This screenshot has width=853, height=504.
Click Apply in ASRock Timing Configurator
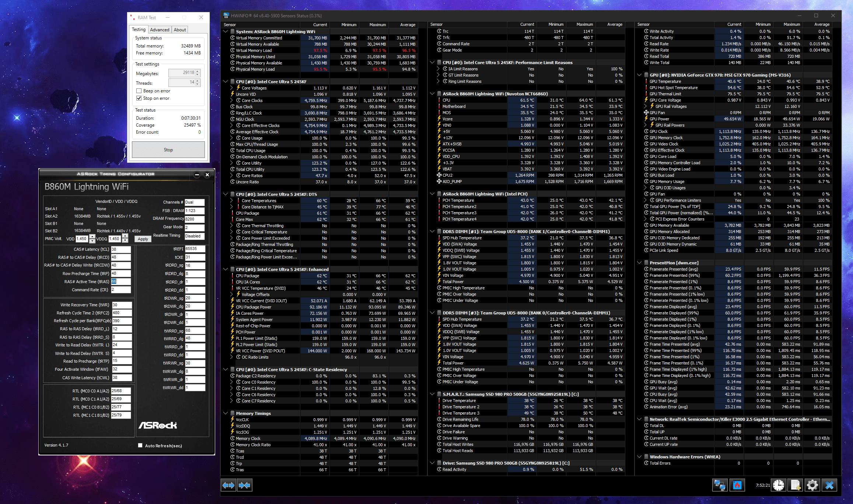tap(143, 239)
